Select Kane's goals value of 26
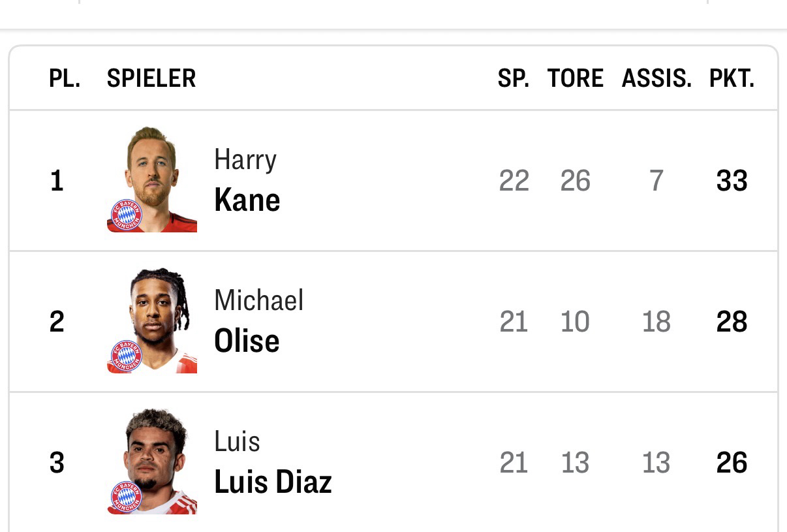The image size is (787, 532). point(575,181)
